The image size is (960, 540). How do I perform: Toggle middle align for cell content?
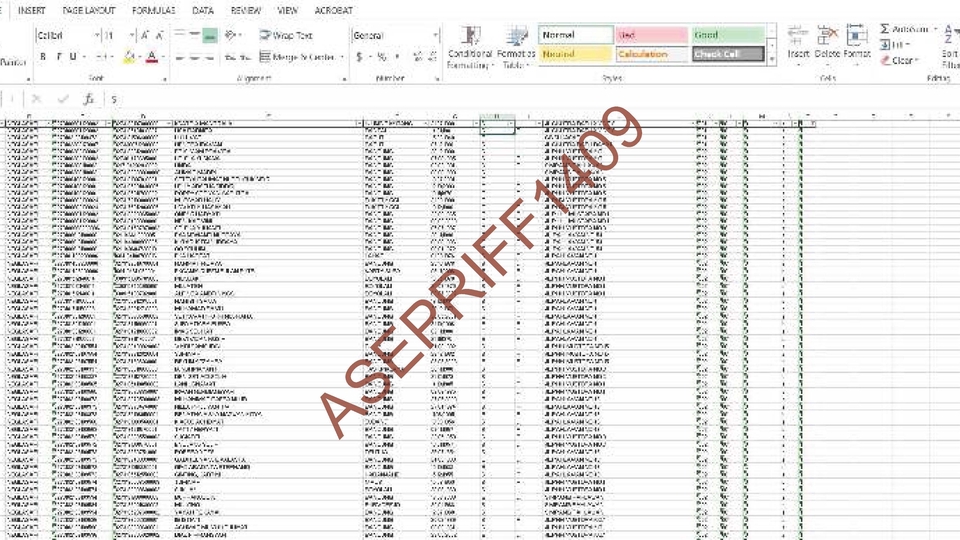pos(193,35)
